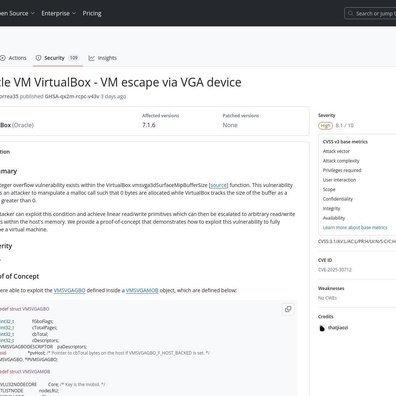This screenshot has height=396, width=396.
Task: Click the Proof of Concept heading
Action: tap(19, 276)
